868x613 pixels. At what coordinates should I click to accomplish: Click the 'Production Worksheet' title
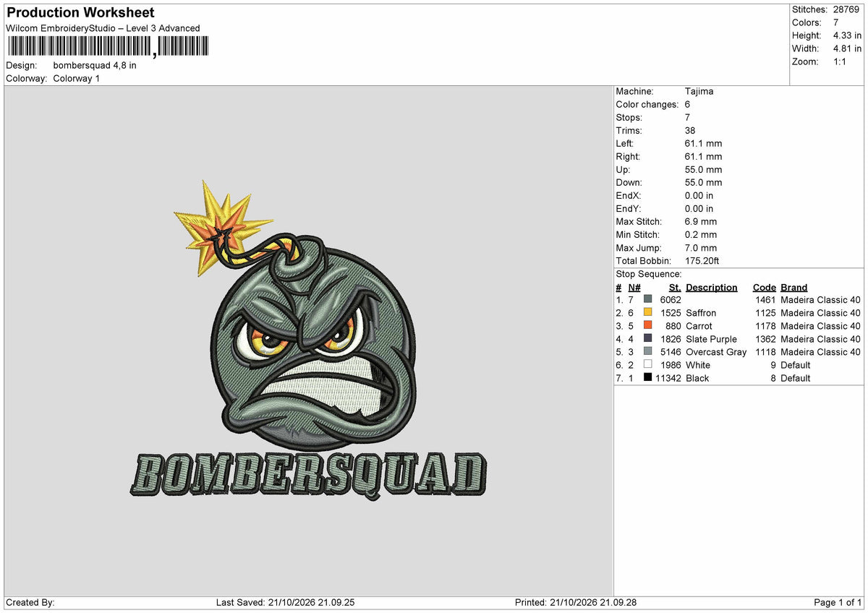[x=81, y=13]
